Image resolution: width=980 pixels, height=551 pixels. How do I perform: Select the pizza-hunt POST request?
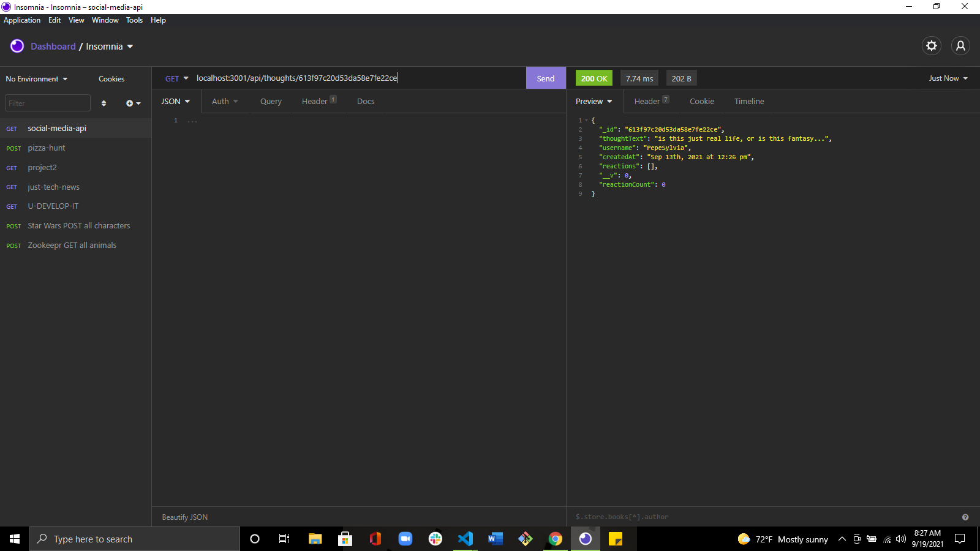tap(47, 148)
